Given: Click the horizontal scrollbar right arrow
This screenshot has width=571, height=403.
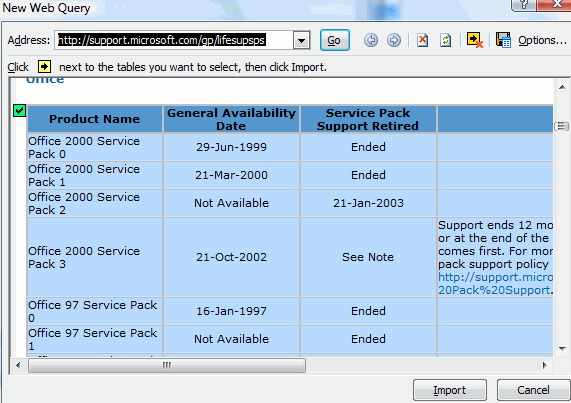Looking at the screenshot, I should [544, 365].
